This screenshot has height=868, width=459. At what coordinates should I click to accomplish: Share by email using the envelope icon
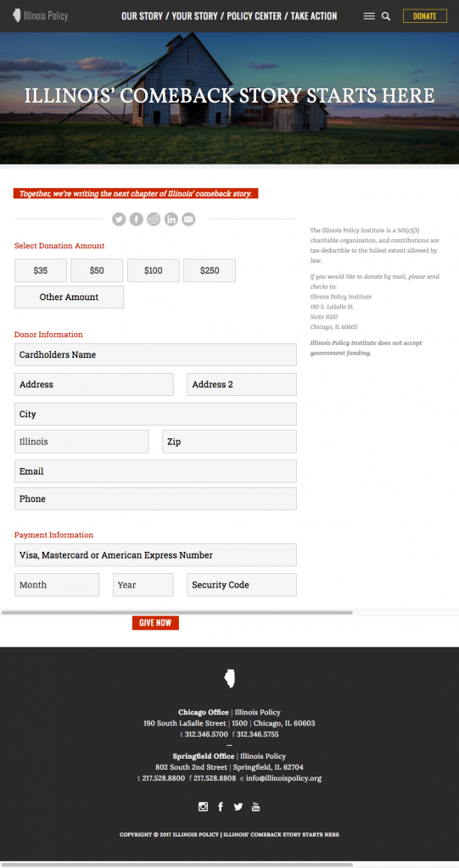tap(188, 220)
